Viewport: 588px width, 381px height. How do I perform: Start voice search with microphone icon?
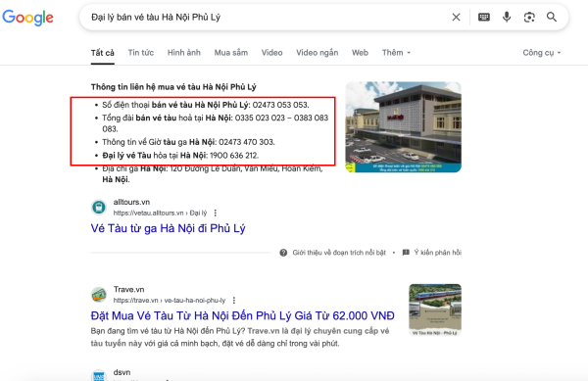507,18
